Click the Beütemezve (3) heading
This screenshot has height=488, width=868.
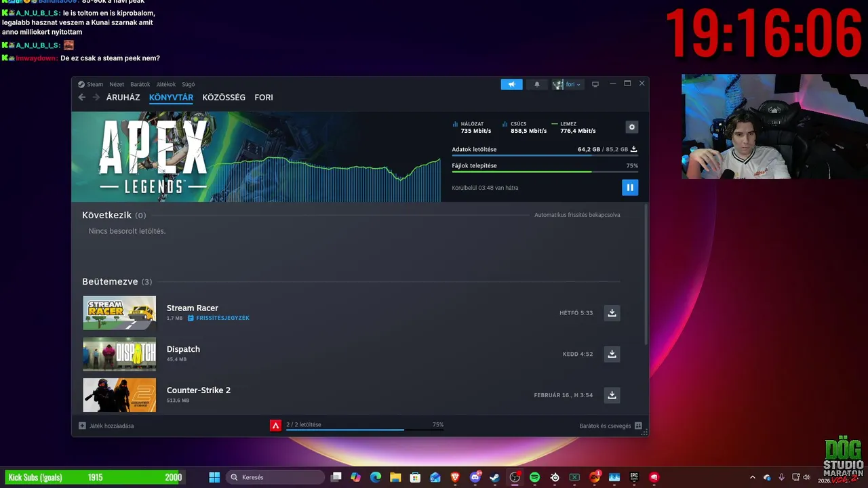pos(117,281)
